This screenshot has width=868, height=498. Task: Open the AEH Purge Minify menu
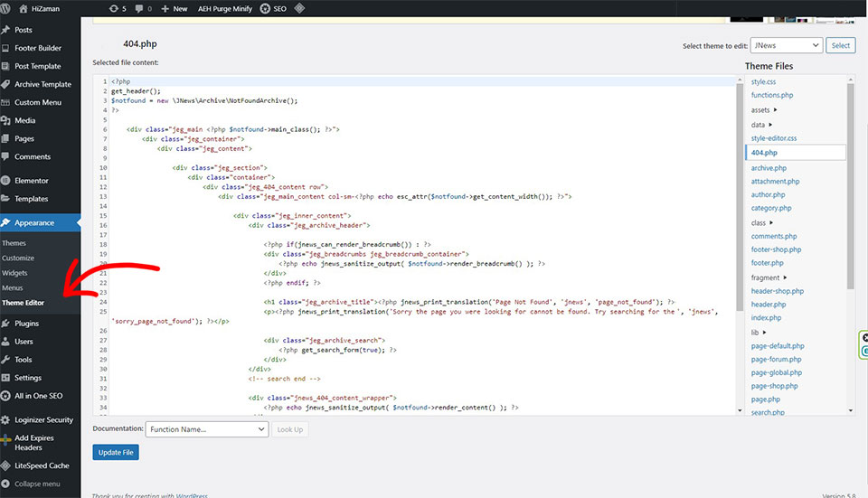click(x=225, y=9)
